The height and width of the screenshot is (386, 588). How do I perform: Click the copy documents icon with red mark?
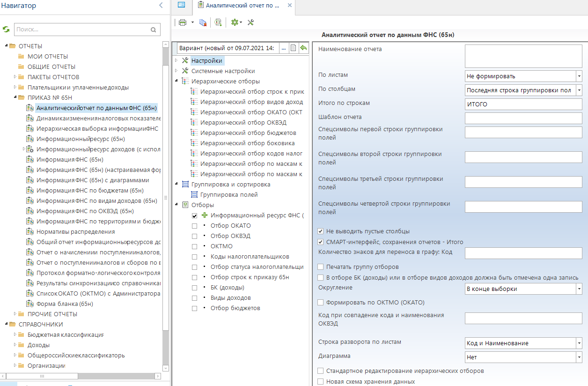pos(203,22)
